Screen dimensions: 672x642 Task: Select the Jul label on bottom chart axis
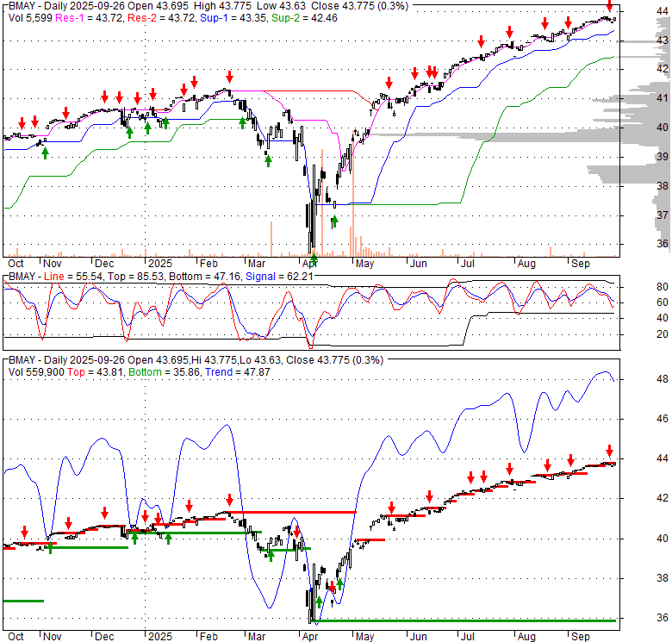point(467,637)
